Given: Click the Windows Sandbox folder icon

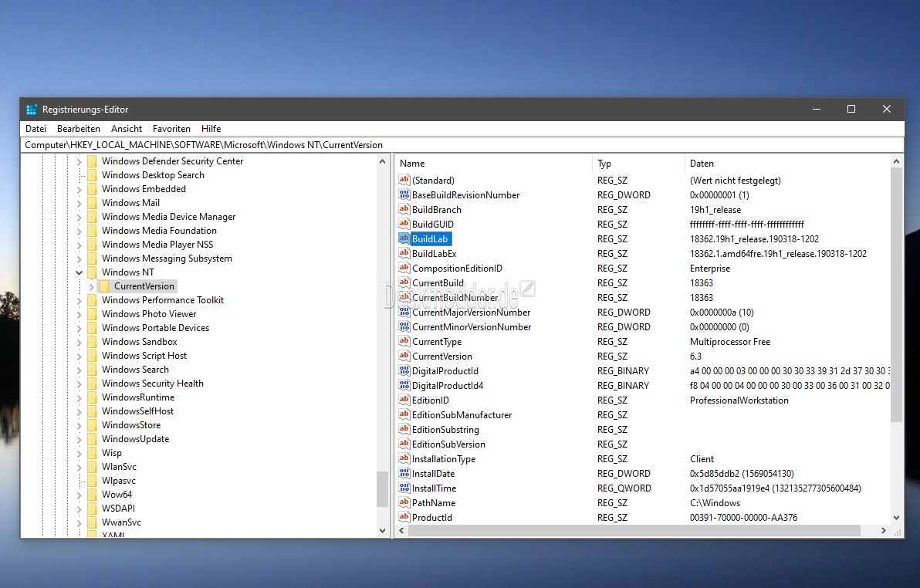Looking at the screenshot, I should [x=92, y=342].
